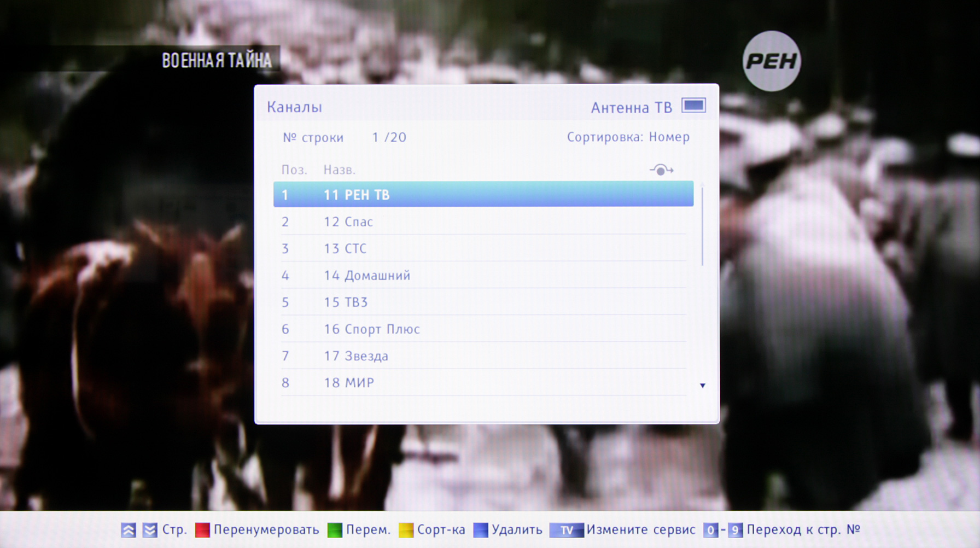Select channel 11 РЕН ТВ

(x=483, y=194)
